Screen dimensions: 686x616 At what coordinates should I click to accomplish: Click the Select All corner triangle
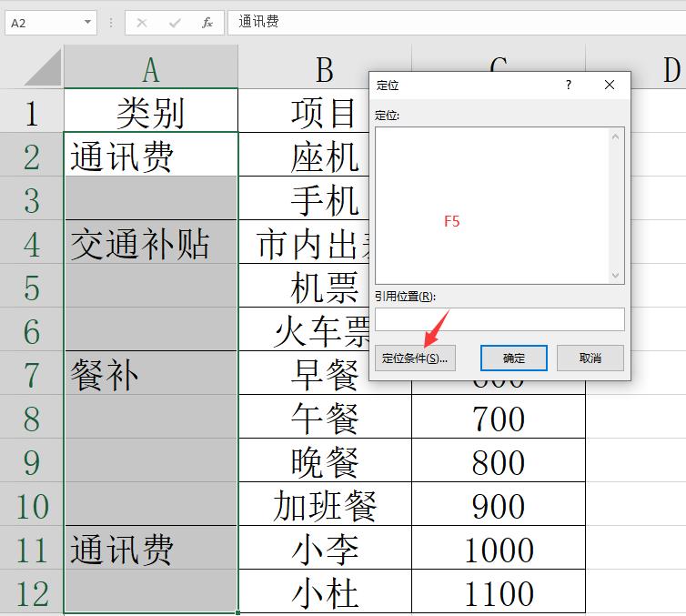(x=43, y=67)
